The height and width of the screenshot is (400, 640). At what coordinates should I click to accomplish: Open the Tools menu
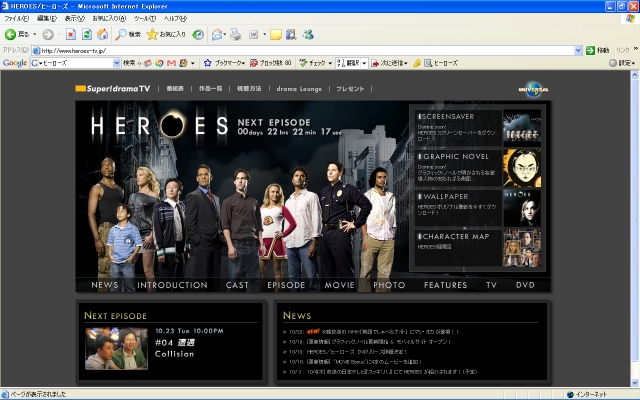(145, 18)
